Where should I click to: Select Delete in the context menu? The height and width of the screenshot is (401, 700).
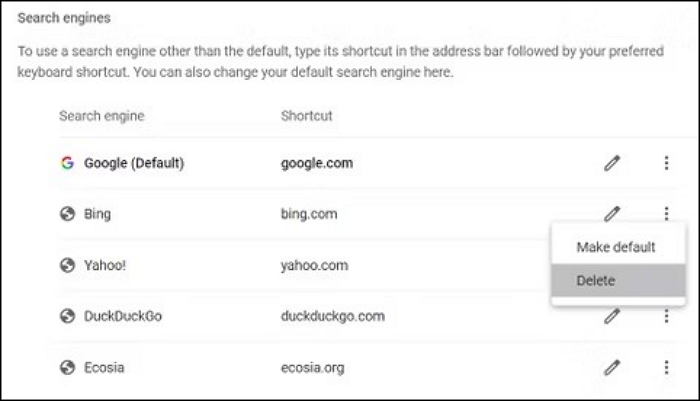[x=596, y=281]
